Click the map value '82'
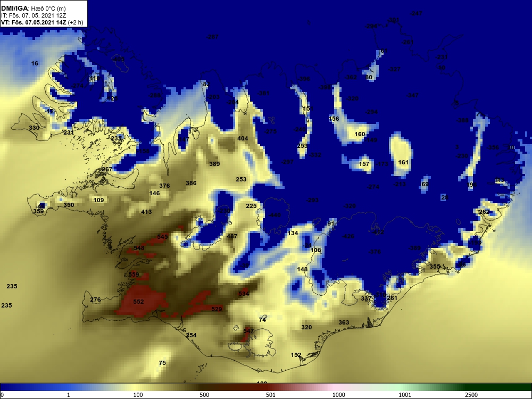 click(206, 84)
